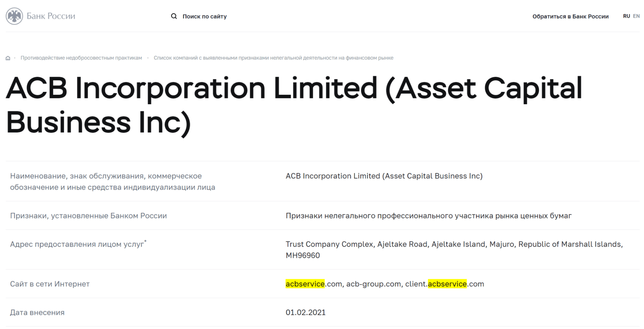
Task: Click the Bank of Russia eagle emblem
Action: pos(14,16)
